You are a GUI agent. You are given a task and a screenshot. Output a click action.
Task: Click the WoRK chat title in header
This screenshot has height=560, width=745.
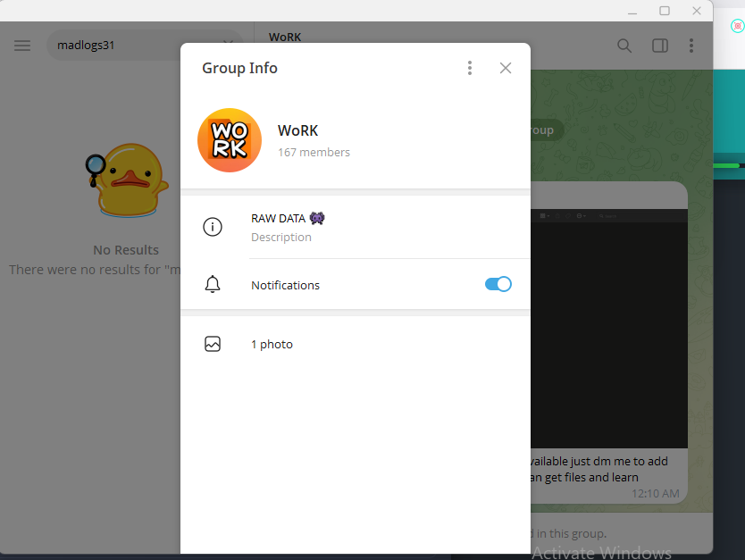pos(285,38)
